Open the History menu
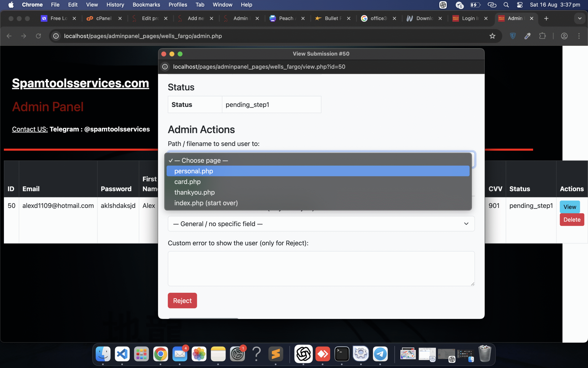The width and height of the screenshot is (588, 368). [x=115, y=5]
